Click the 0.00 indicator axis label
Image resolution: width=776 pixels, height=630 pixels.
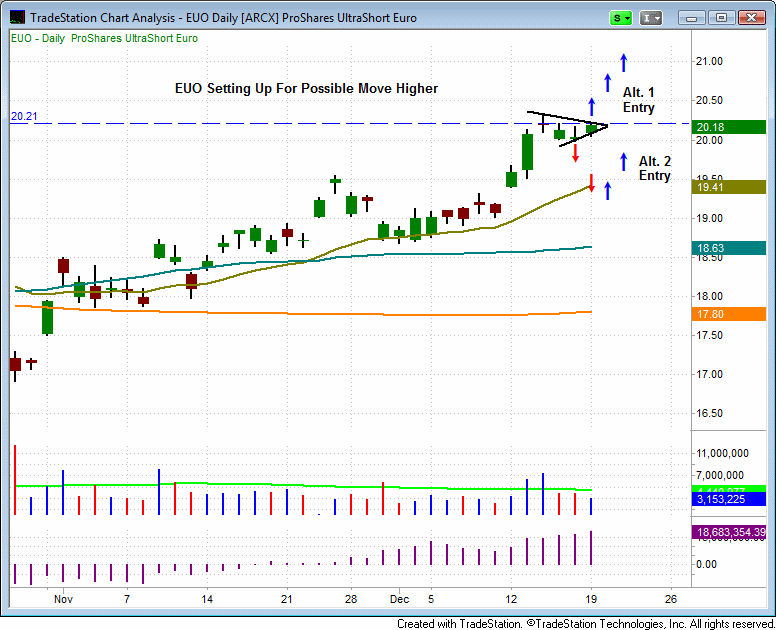(x=706, y=565)
